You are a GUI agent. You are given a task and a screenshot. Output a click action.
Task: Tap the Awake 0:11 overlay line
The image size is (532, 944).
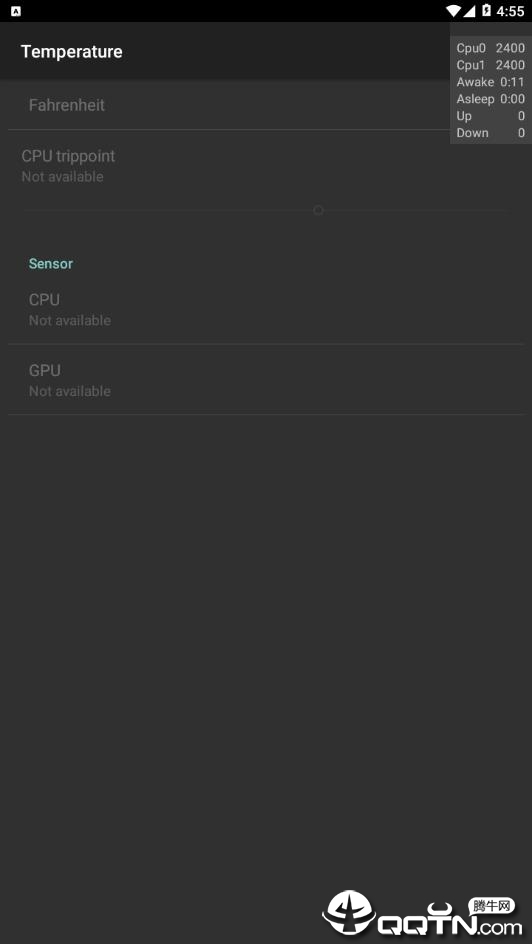[490, 81]
